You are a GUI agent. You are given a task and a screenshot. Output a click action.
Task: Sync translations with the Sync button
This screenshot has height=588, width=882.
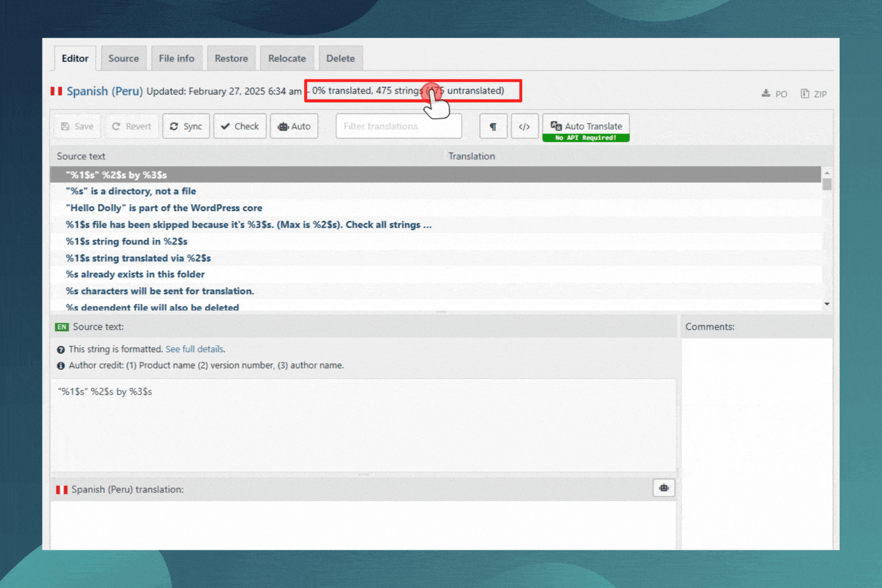186,126
